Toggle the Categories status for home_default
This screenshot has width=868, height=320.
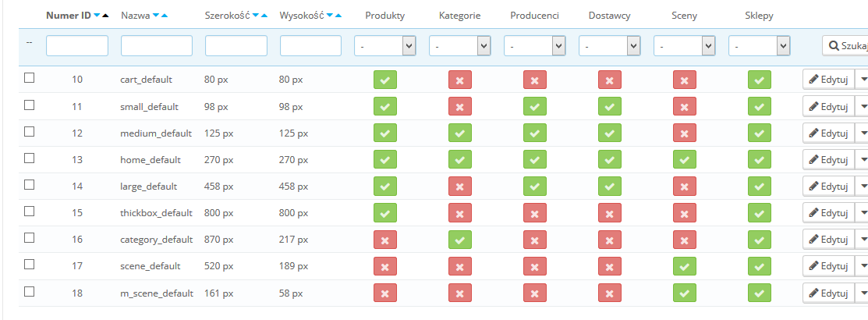coord(460,159)
